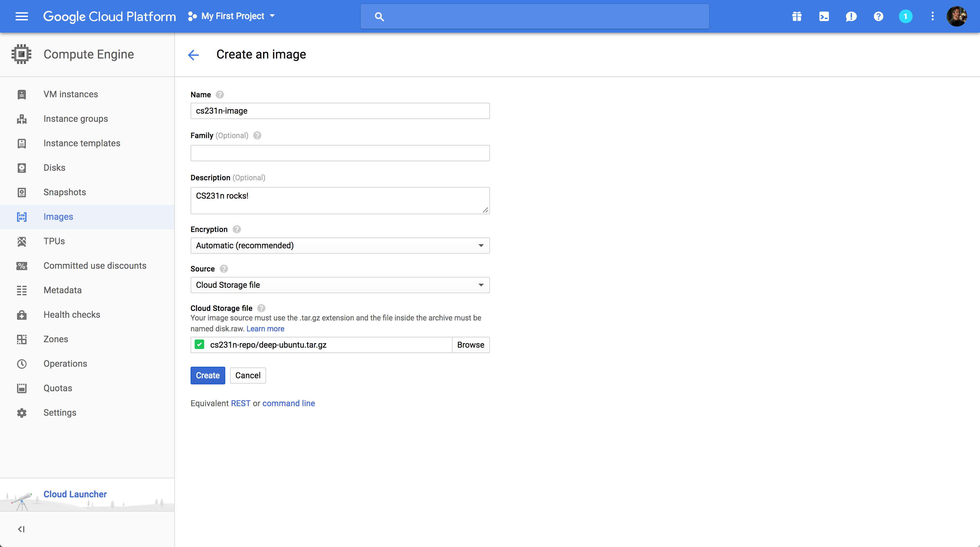Open Instance templates in sidebar
This screenshot has height=547, width=980.
[87, 144]
